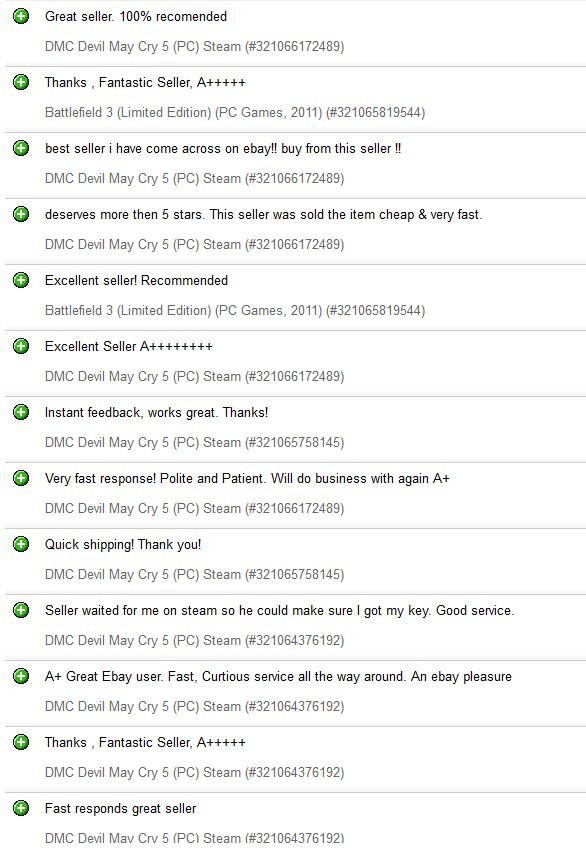
Task: Open item link under 'Excellent seller! Recommended' comment
Action: [235, 310]
